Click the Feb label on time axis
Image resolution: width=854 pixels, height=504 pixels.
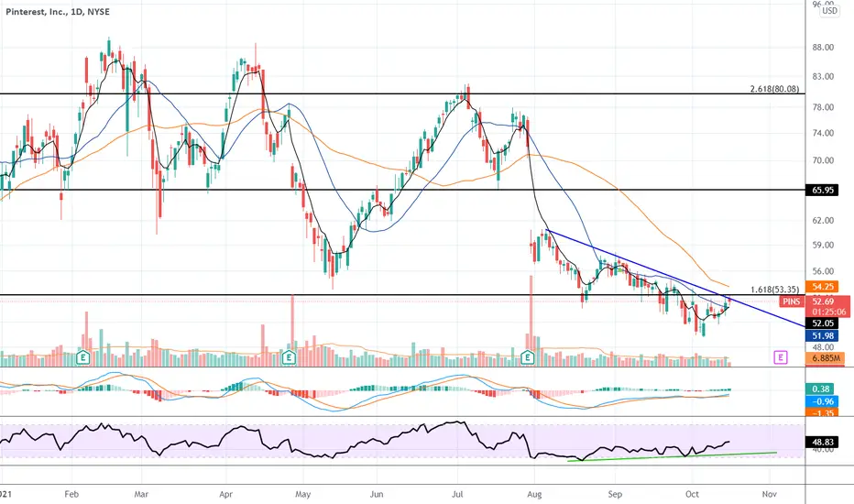pyautogui.click(x=71, y=494)
